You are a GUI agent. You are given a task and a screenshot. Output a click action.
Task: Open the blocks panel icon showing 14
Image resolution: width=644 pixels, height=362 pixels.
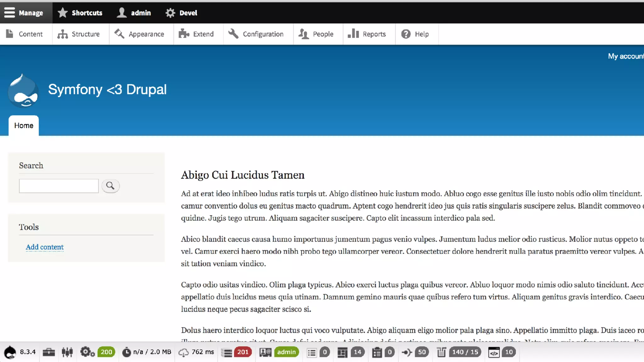[x=342, y=352]
